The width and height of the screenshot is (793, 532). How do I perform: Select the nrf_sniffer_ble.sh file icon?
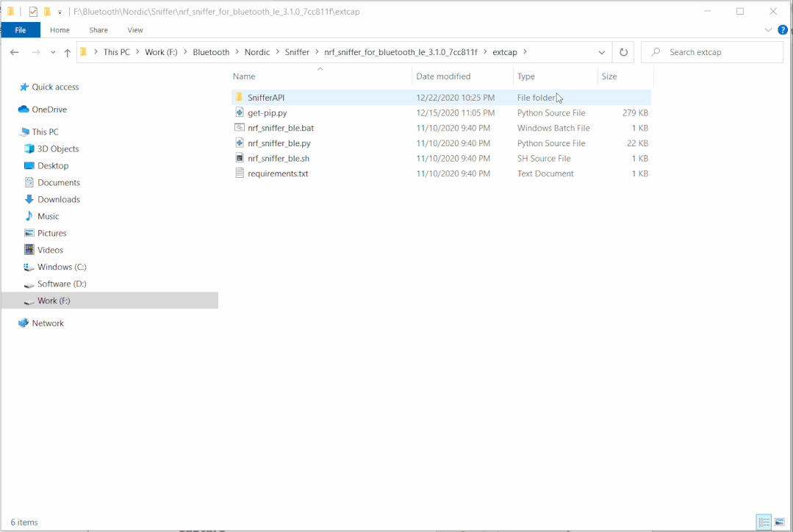tap(239, 158)
